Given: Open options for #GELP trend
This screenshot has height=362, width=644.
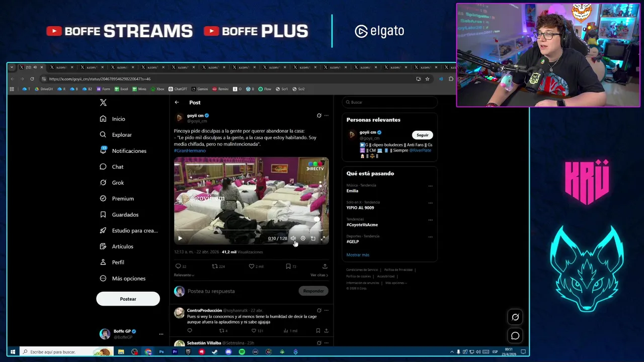Looking at the screenshot, I should pos(430,237).
